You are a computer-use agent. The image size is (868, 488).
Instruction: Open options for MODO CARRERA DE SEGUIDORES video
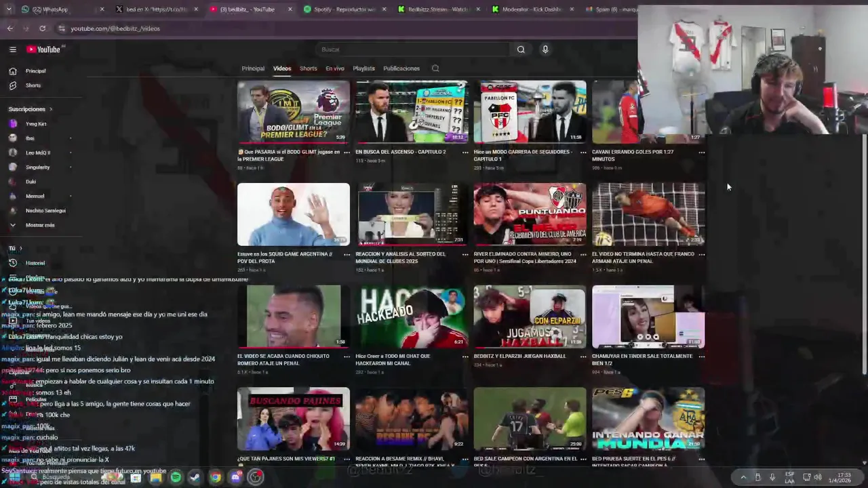click(583, 152)
